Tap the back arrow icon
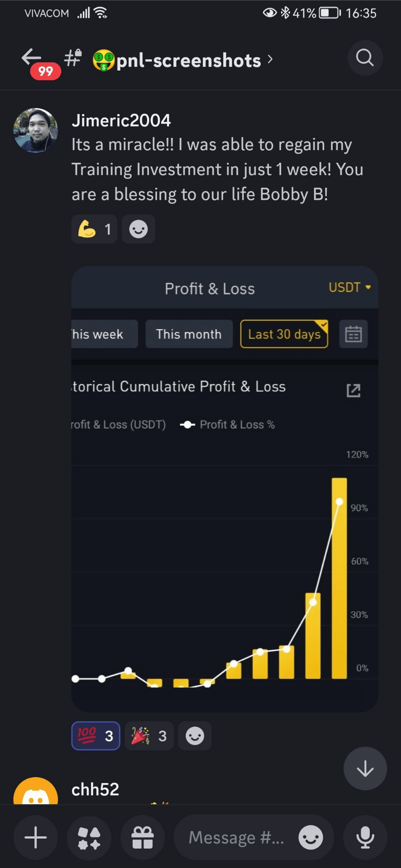 (31, 57)
